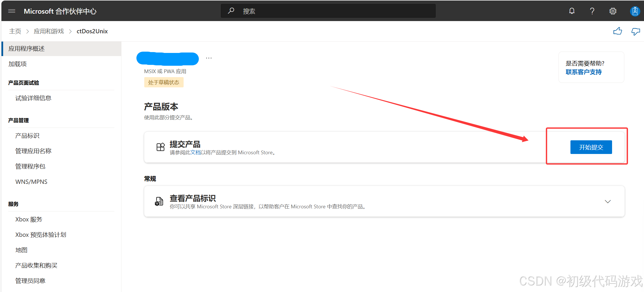This screenshot has height=292, width=644.
Task: Click the 服务 section header
Action: (x=13, y=204)
